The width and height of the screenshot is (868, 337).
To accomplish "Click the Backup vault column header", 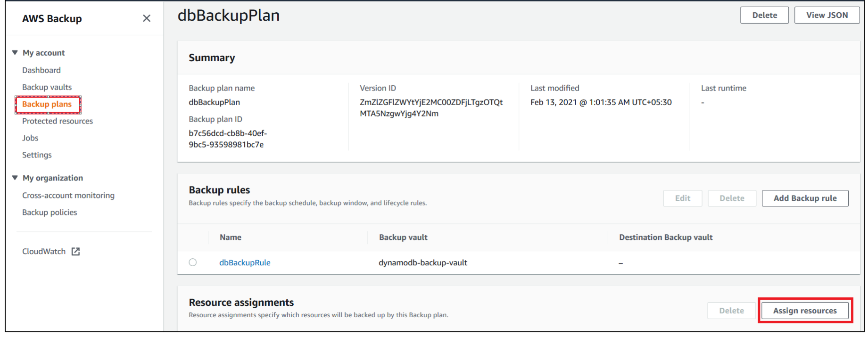I will [403, 237].
